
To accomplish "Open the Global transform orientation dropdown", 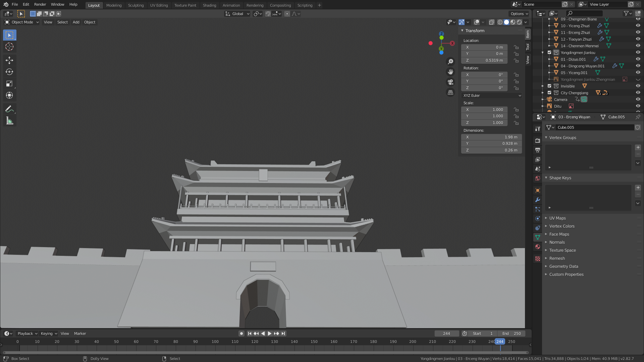I will click(237, 14).
